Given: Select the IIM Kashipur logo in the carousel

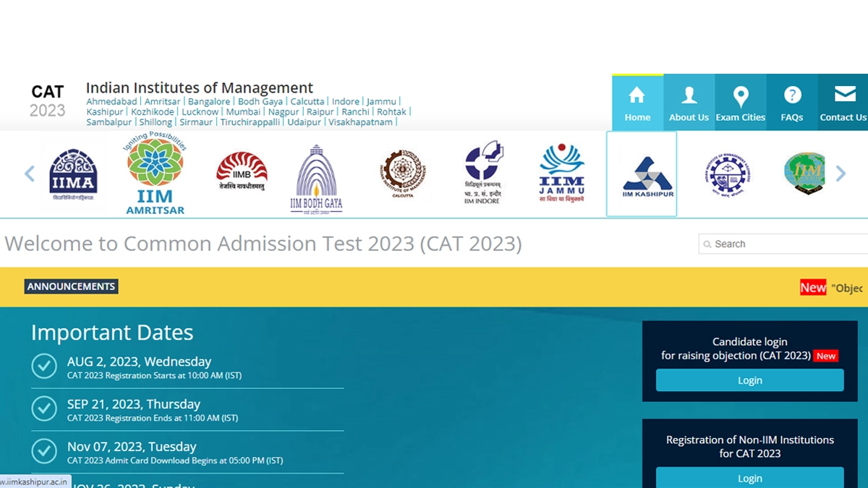Looking at the screenshot, I should (642, 172).
